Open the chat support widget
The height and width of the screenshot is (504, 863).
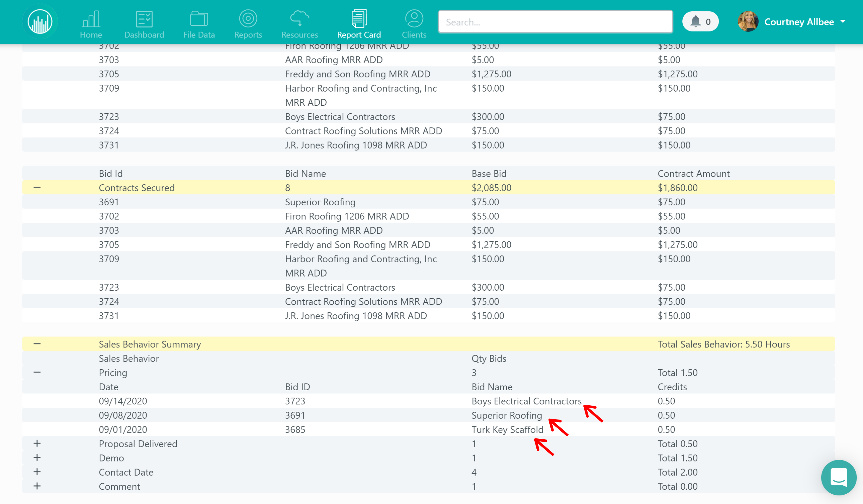click(x=839, y=477)
